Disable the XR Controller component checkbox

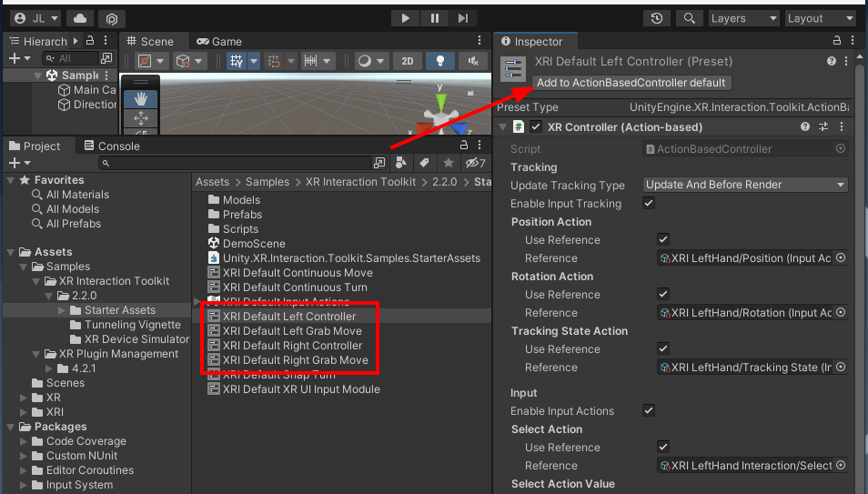(536, 127)
